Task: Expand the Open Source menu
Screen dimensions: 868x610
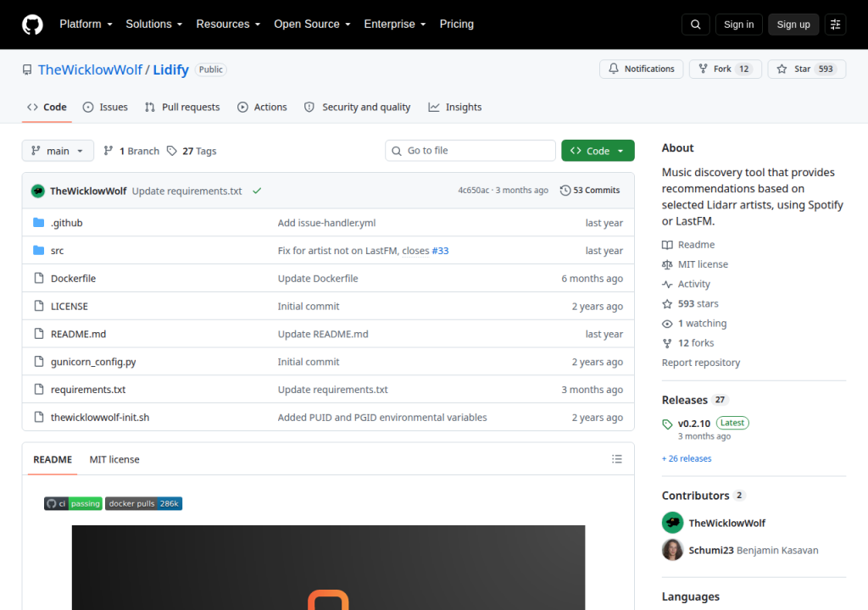Action: pos(312,25)
